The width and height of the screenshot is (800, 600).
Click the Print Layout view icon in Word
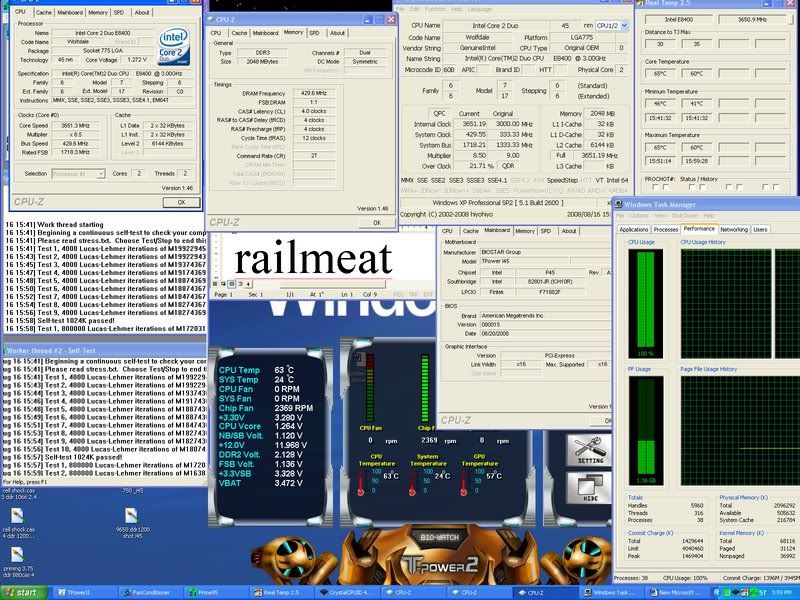(232, 284)
